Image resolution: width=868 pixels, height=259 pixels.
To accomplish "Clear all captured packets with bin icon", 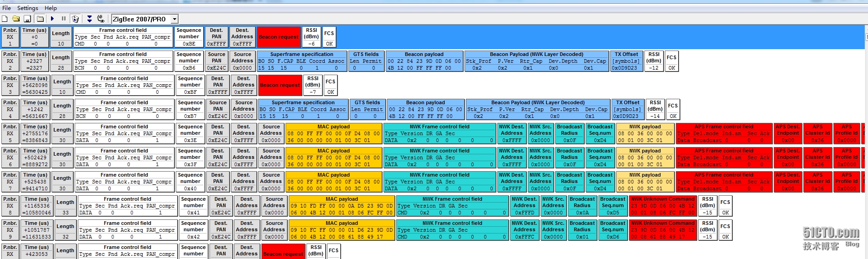I will 76,19.
